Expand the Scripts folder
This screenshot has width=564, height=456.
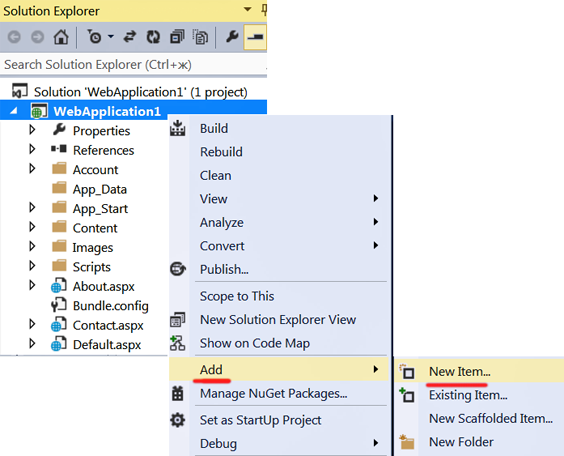(32, 265)
